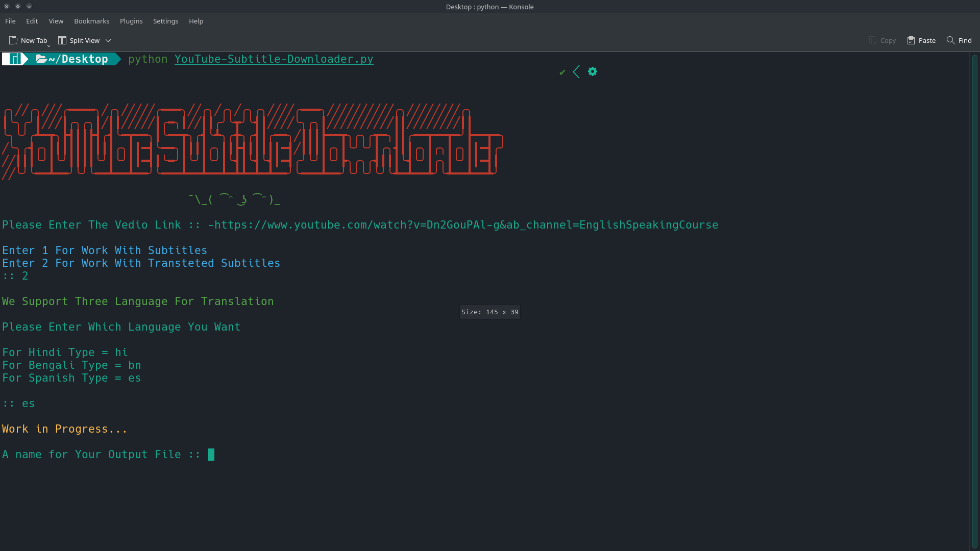Select the left chevron icon beside the gear
The image size is (980, 551).
coord(576,71)
